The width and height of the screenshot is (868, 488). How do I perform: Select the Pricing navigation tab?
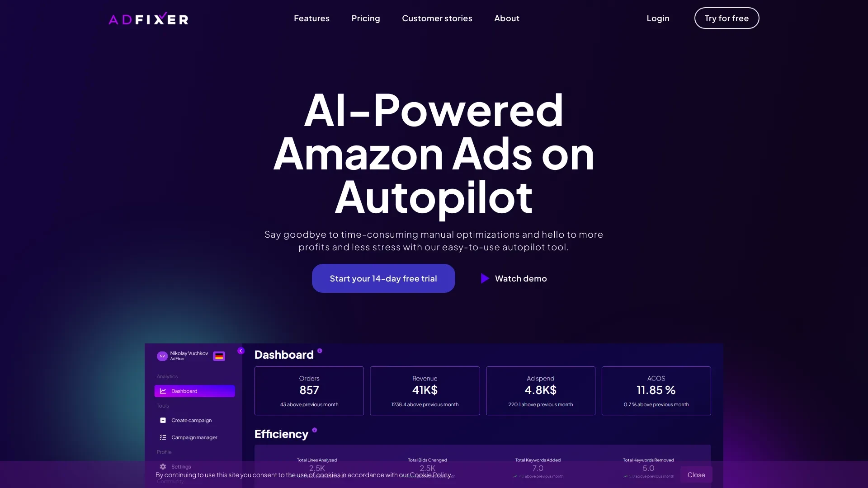pos(365,18)
